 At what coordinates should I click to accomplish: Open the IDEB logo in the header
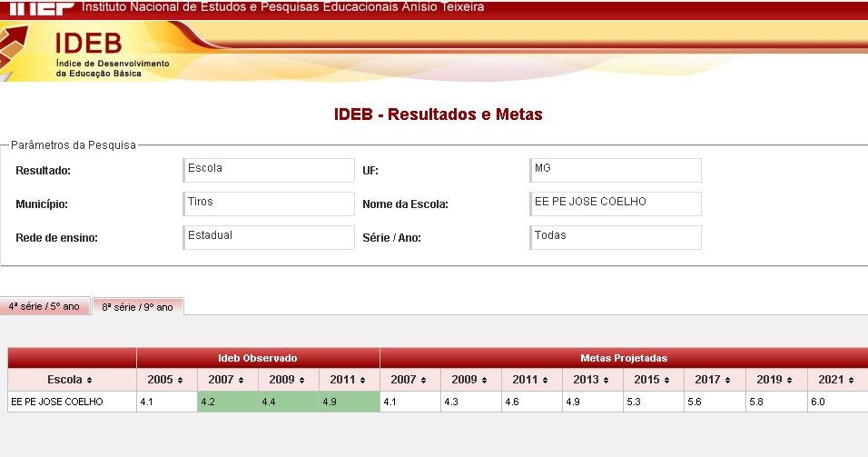(x=89, y=54)
